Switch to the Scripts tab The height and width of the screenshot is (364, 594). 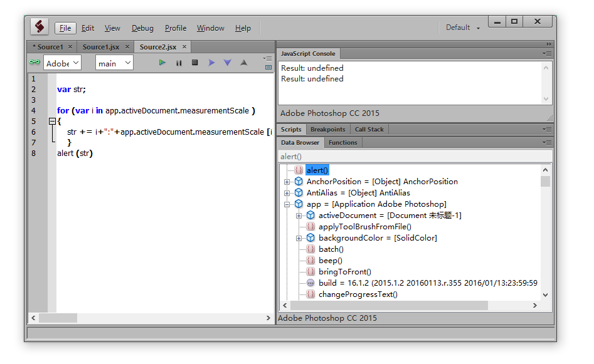[x=291, y=130]
